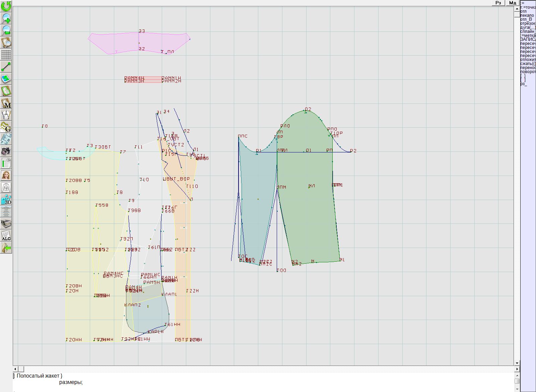Select the line segment tool
Image resolution: width=536 pixels, height=392 pixels.
(6, 67)
